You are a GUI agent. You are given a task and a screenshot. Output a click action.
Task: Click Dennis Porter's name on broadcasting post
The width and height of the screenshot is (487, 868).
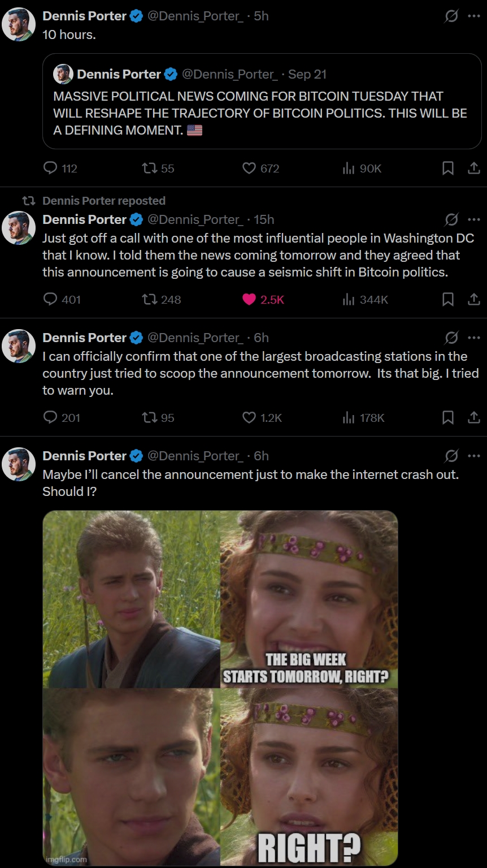tap(85, 338)
